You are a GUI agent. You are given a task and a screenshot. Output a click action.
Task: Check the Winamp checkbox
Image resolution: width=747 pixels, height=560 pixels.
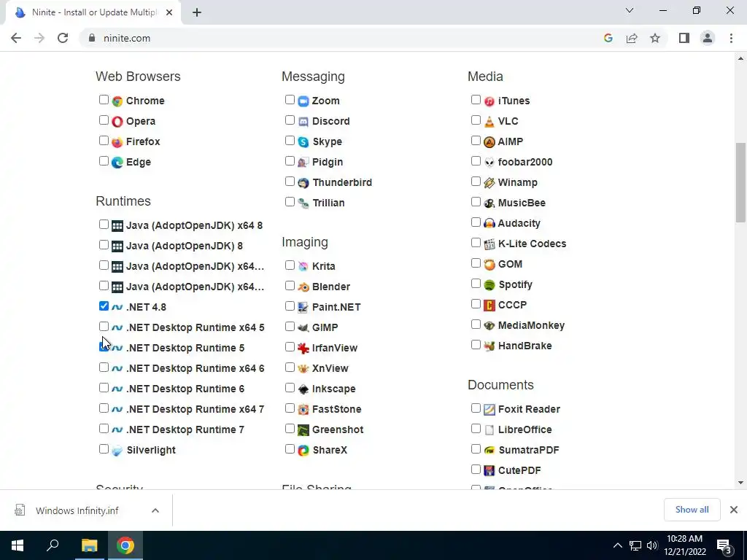(476, 182)
